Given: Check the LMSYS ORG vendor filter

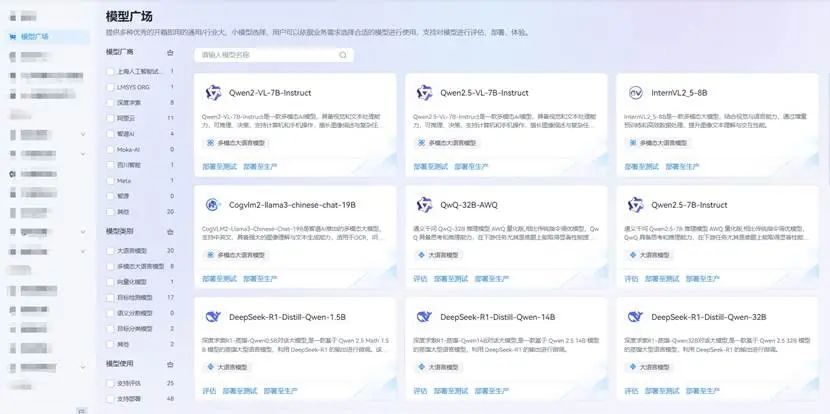Looking at the screenshot, I should pos(110,87).
